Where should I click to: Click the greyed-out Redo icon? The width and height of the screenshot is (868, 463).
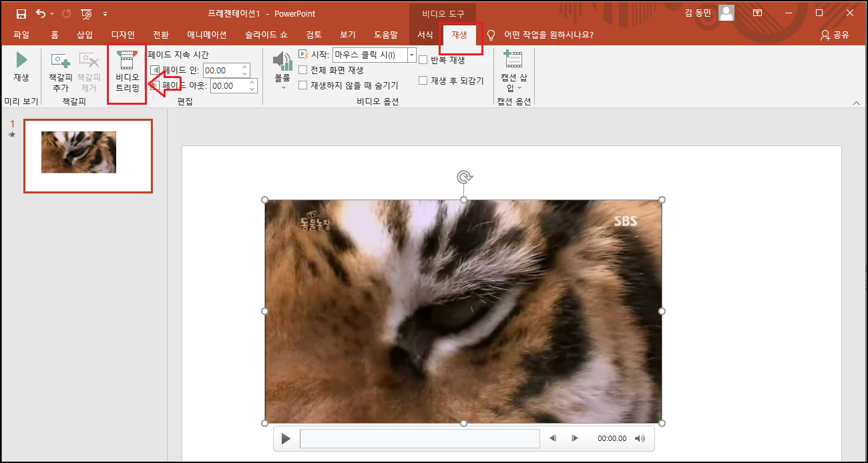[66, 13]
